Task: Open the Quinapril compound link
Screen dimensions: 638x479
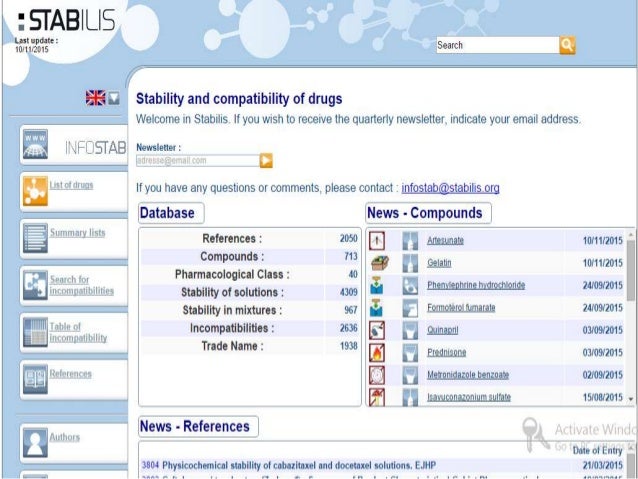Action: (x=442, y=330)
